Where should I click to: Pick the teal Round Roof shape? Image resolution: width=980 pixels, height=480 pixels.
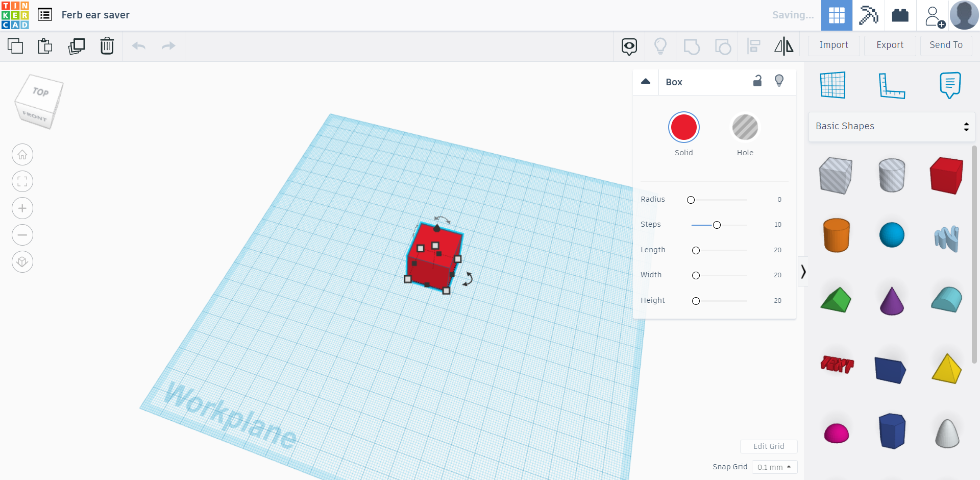[x=947, y=300]
